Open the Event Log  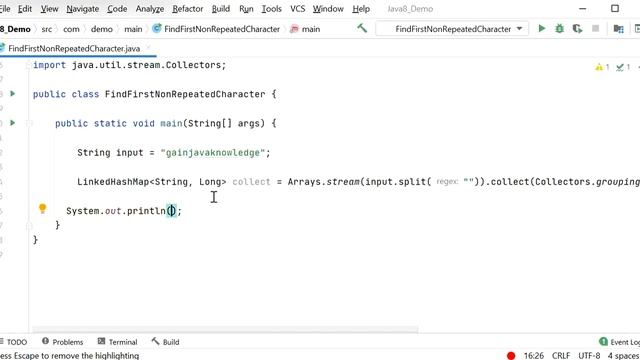(620, 342)
